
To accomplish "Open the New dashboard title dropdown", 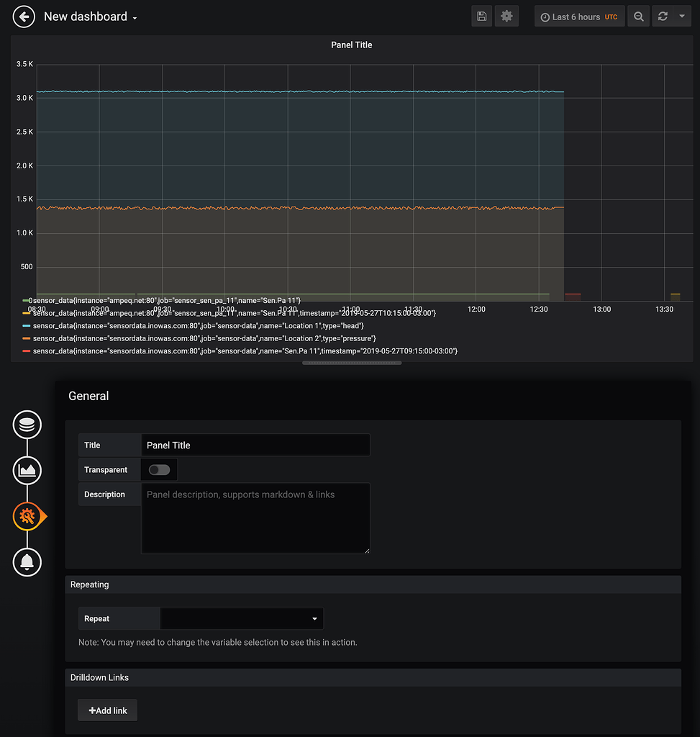I will tap(90, 17).
